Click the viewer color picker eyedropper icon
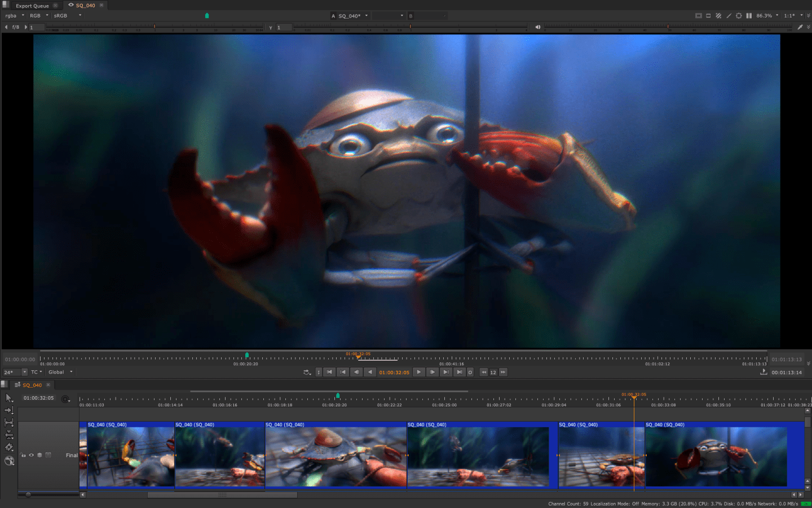812x508 pixels. pos(800,27)
